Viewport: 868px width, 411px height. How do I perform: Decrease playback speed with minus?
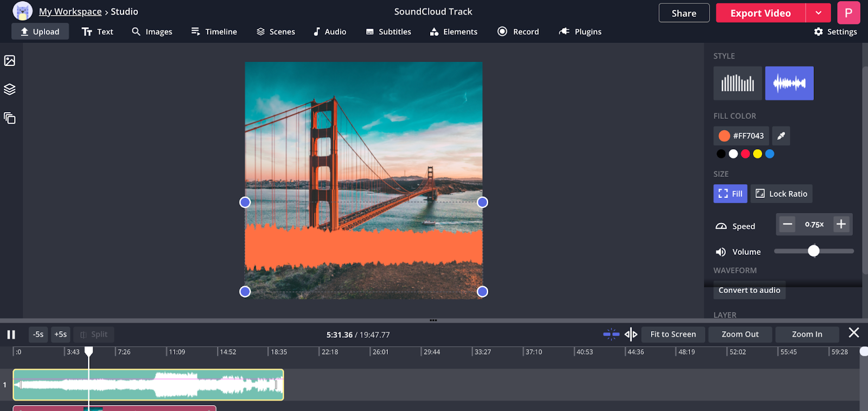tap(788, 224)
